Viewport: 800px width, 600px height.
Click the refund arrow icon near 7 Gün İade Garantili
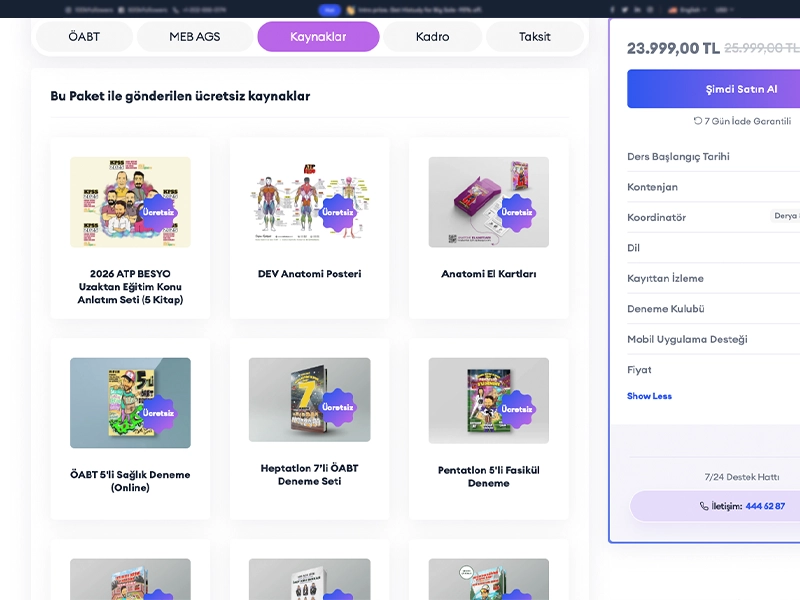point(697,121)
